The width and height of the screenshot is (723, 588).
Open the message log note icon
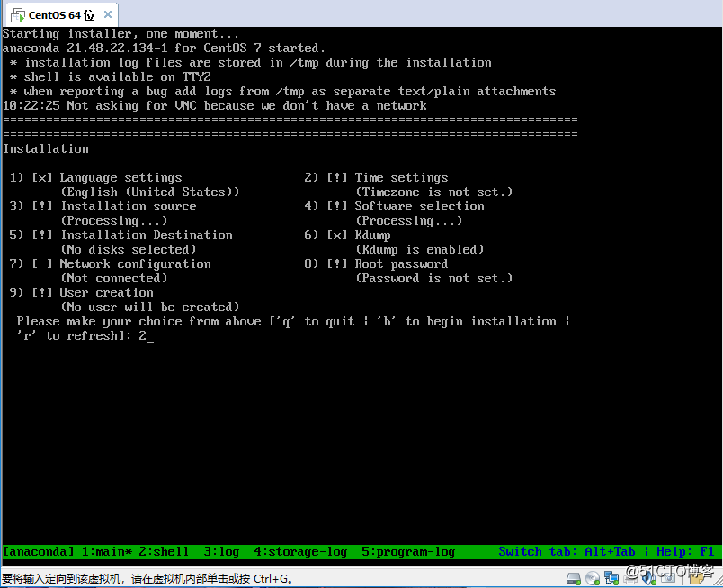pyautogui.click(x=697, y=579)
